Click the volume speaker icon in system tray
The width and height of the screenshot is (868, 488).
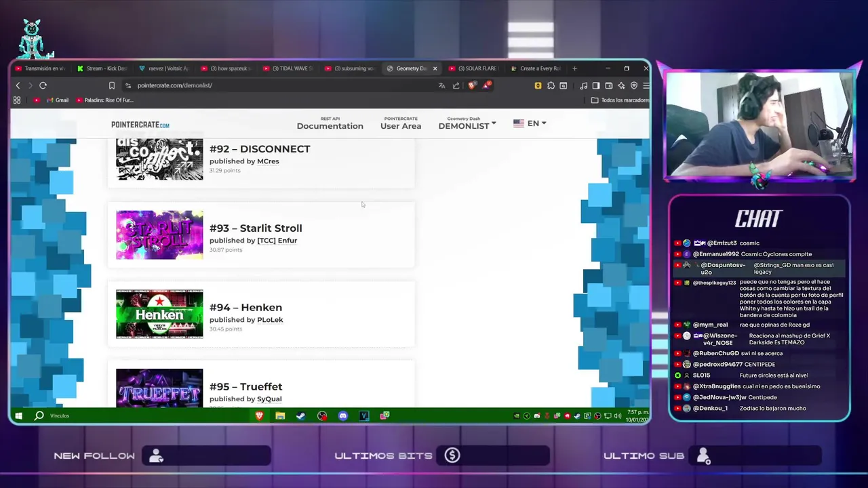click(x=618, y=415)
